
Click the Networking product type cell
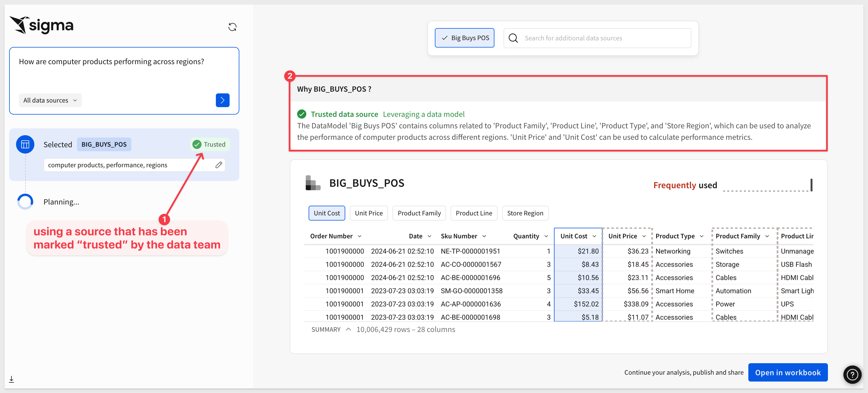tap(673, 251)
